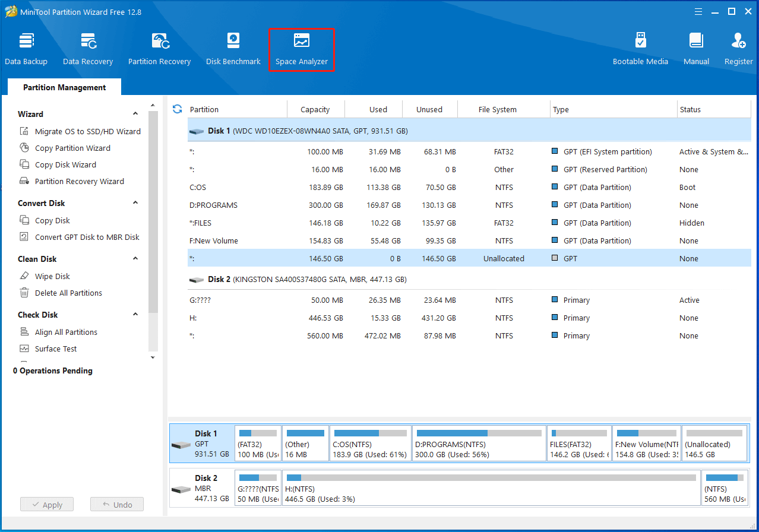Open Copy Partition Wizard
This screenshot has height=532, width=759.
click(74, 148)
